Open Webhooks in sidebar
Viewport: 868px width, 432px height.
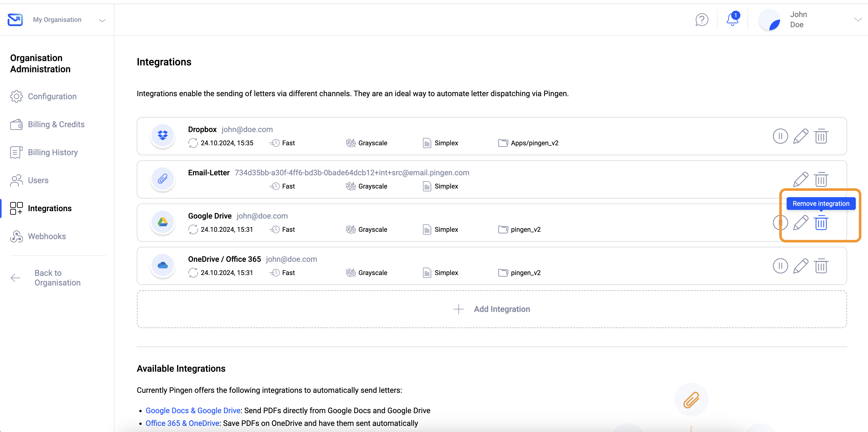point(38,236)
